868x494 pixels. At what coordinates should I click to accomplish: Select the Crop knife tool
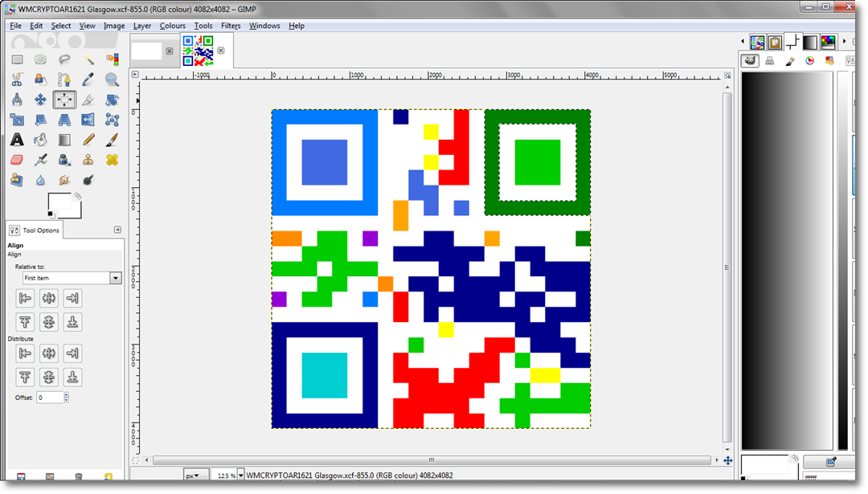(x=88, y=100)
